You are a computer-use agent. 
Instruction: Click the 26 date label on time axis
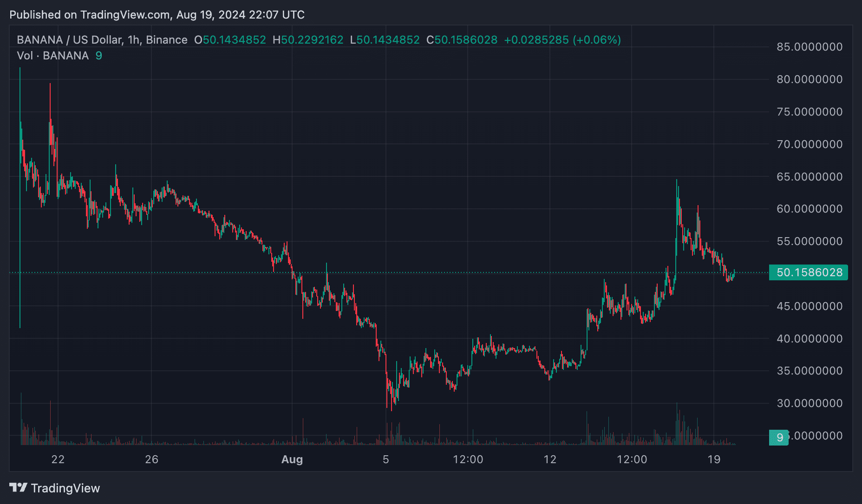[152, 459]
